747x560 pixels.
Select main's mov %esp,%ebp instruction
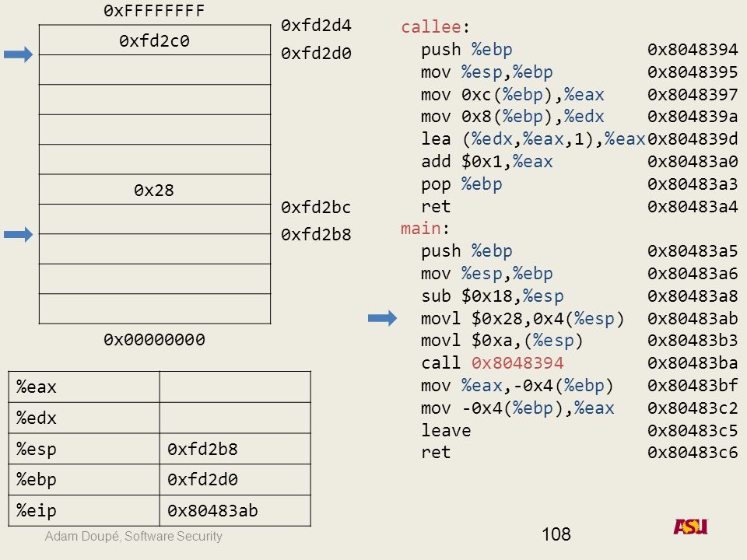point(487,273)
